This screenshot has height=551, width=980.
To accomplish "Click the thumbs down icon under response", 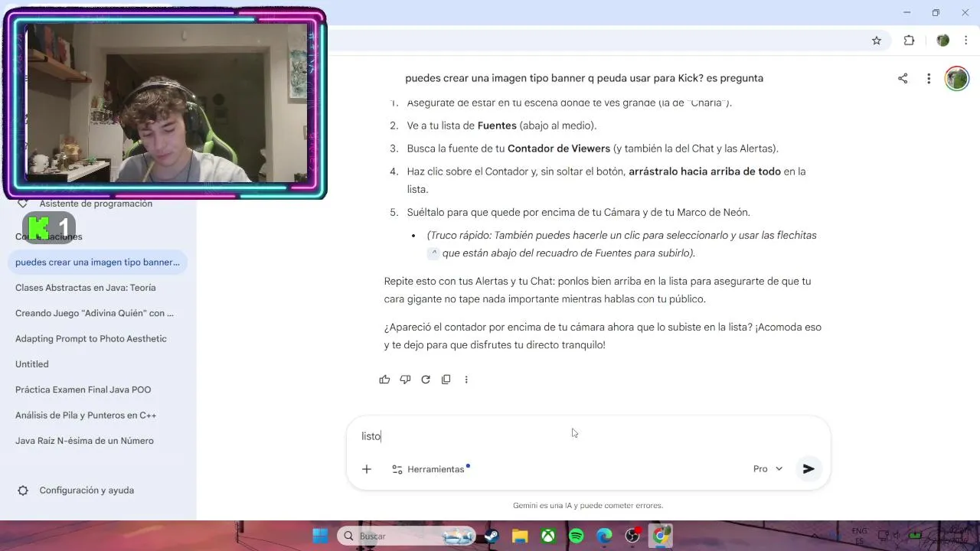I will pyautogui.click(x=405, y=380).
